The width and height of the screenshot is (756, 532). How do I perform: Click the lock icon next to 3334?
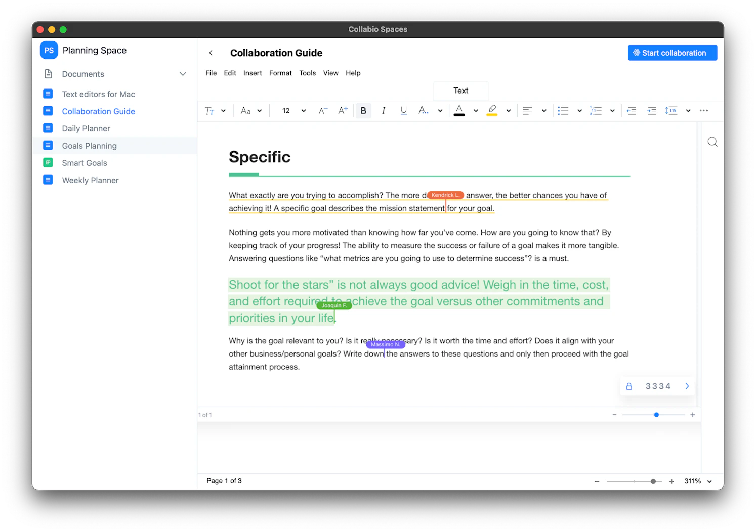(x=629, y=386)
